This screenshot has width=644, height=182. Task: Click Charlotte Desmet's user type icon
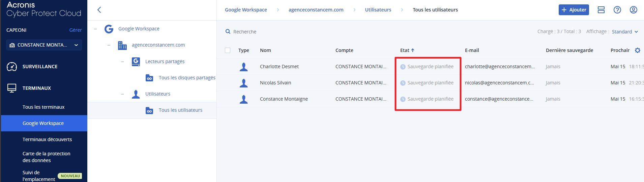(244, 67)
